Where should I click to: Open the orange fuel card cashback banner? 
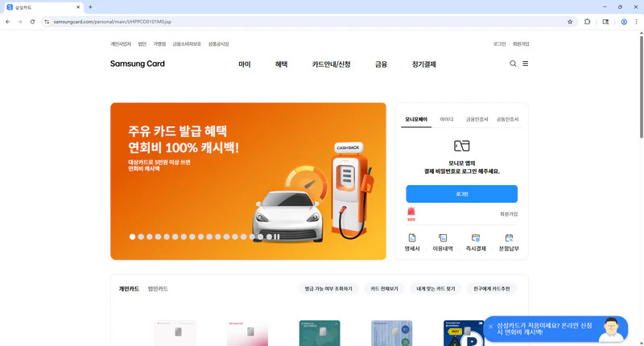point(248,181)
